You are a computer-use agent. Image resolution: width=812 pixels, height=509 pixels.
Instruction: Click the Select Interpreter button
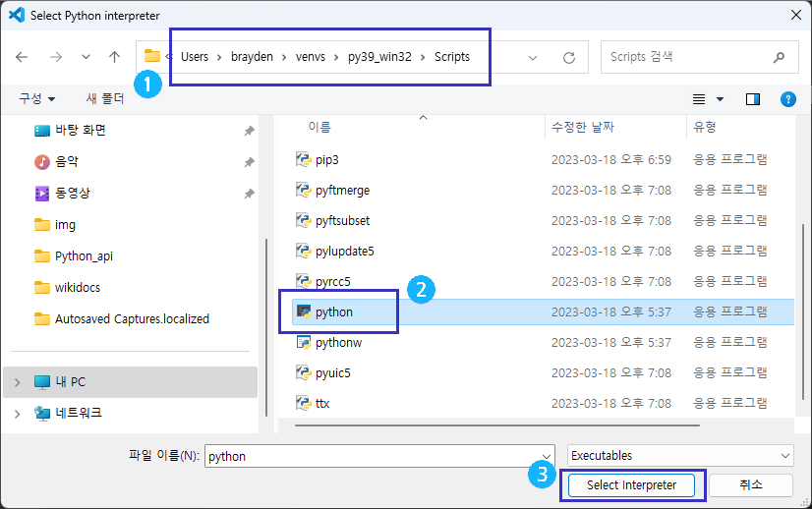631,485
